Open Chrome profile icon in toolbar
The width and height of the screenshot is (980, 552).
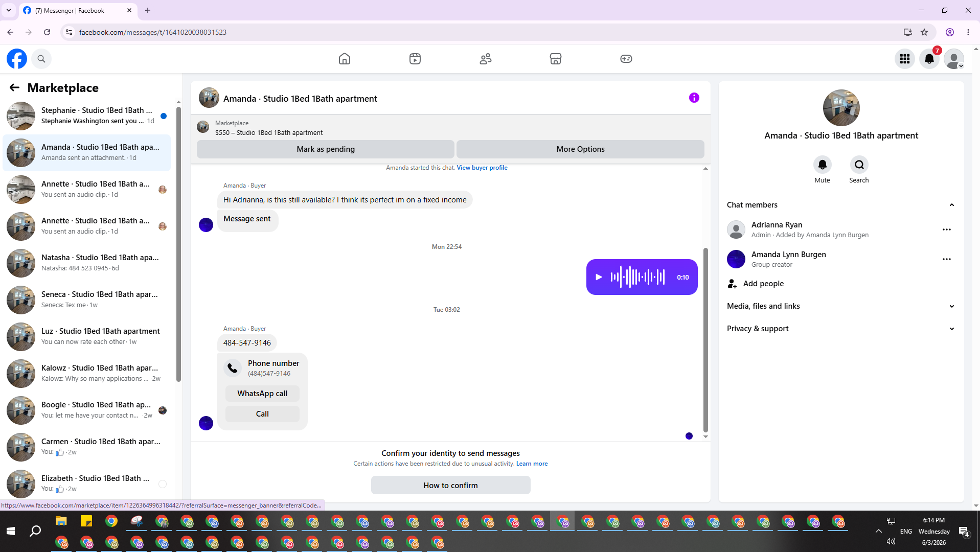point(950,32)
